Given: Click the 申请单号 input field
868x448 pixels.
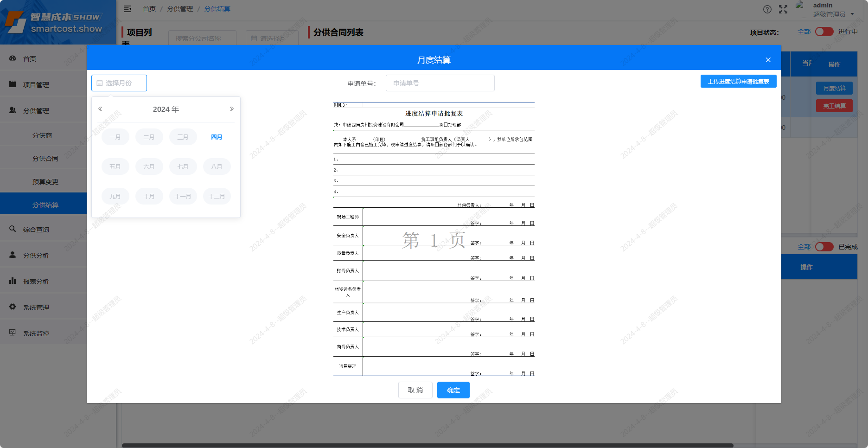Looking at the screenshot, I should (x=440, y=83).
